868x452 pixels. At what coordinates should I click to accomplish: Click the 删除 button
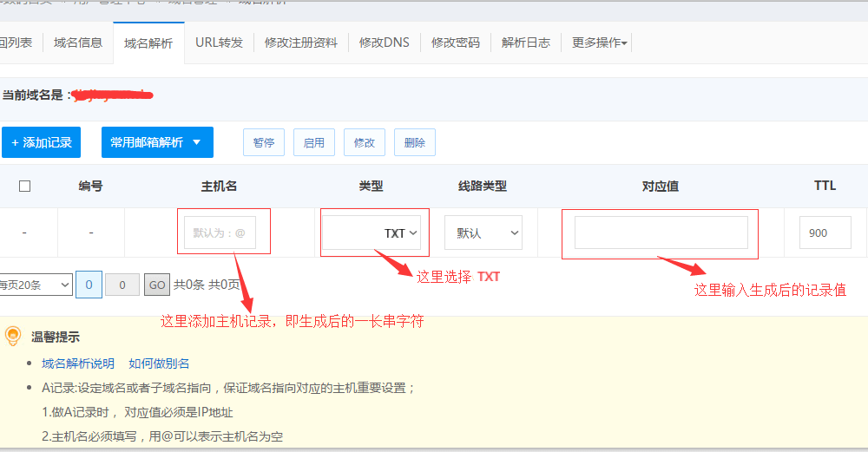tap(415, 142)
